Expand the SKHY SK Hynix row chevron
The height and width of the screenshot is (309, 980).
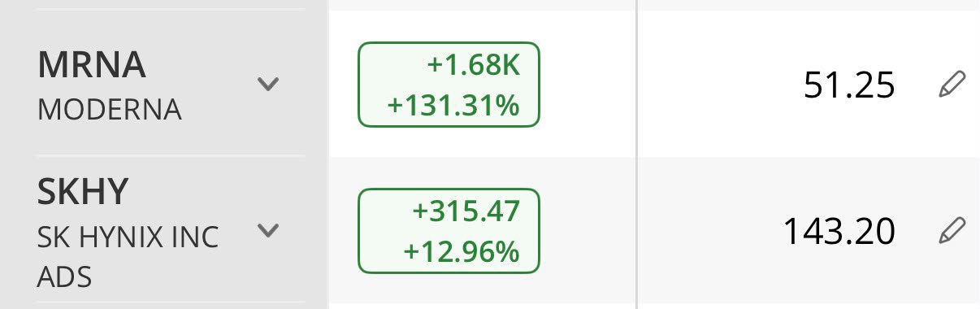[267, 231]
